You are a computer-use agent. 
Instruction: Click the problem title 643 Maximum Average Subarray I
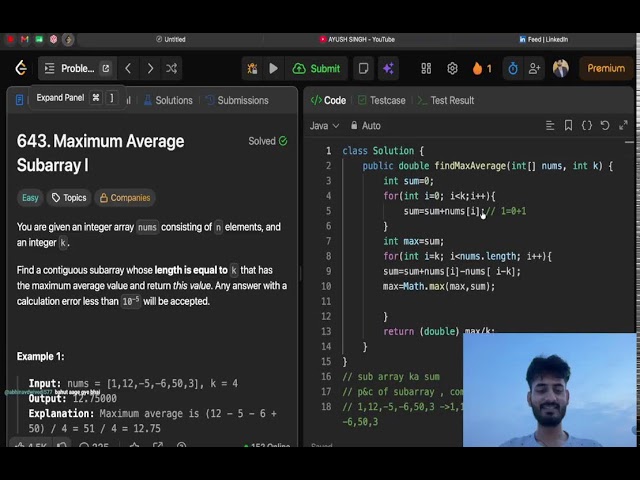(x=100, y=153)
